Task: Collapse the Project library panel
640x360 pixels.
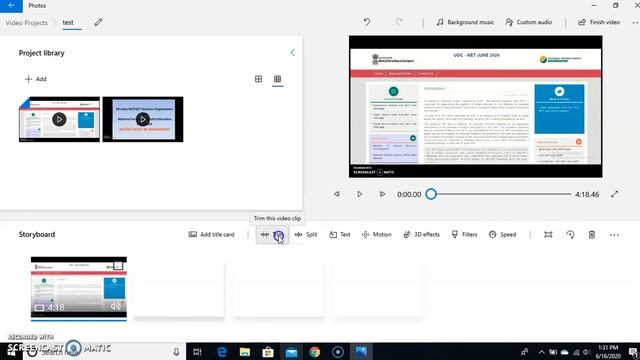Action: point(293,53)
